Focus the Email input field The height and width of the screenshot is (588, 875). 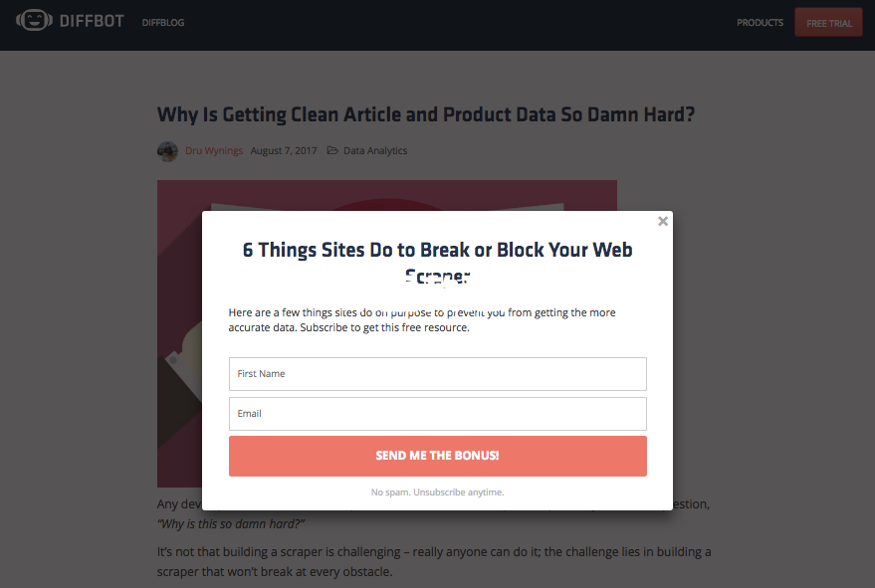click(x=438, y=414)
